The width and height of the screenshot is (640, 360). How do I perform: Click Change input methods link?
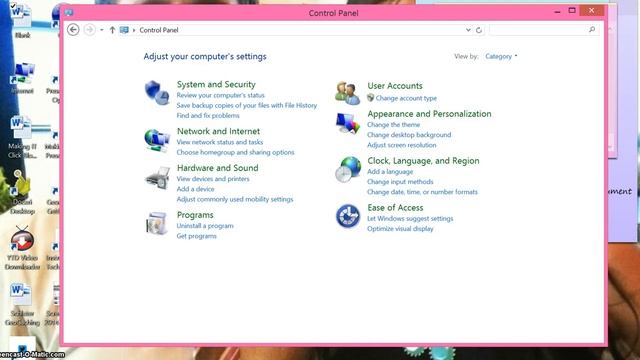point(400,182)
